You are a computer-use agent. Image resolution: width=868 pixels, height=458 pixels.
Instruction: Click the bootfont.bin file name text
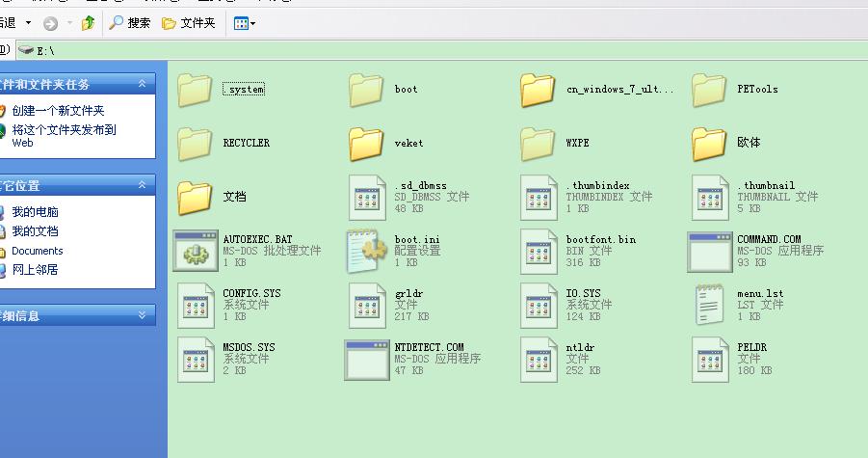[x=600, y=240]
